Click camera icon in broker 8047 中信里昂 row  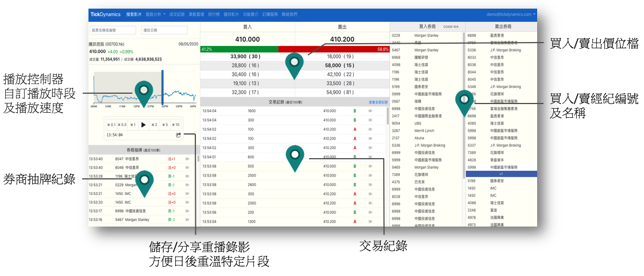(188, 159)
